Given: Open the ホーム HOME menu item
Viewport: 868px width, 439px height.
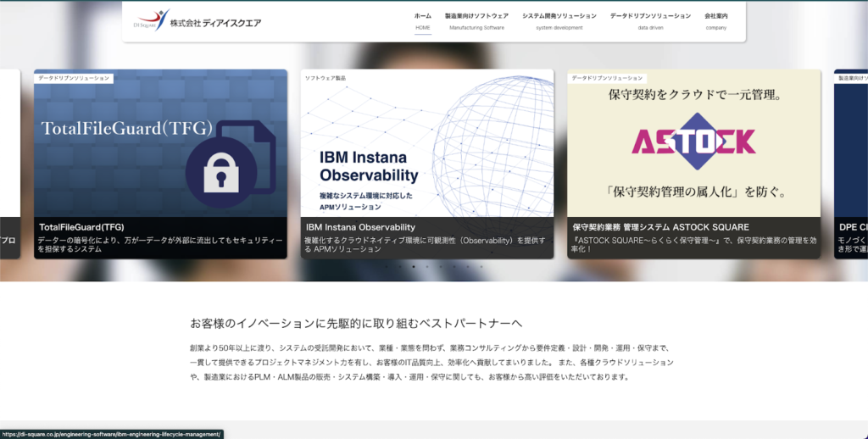Looking at the screenshot, I should 422,21.
